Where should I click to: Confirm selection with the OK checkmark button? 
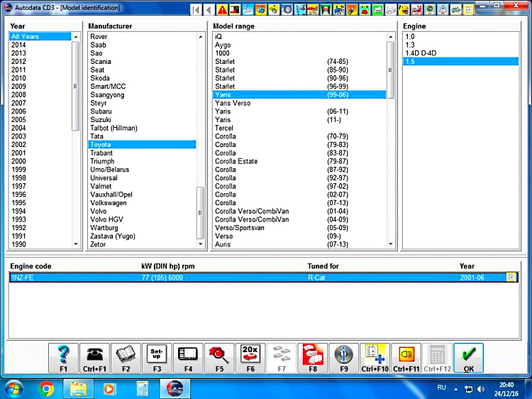click(x=468, y=357)
